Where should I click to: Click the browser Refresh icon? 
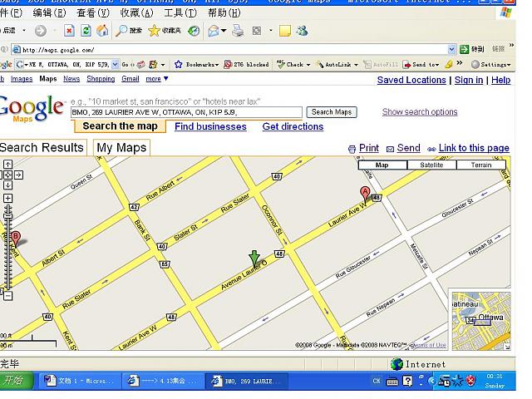tap(86, 31)
